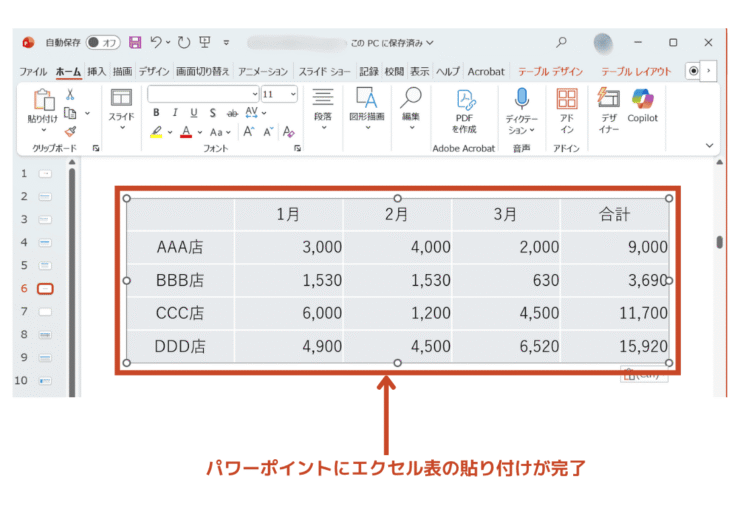Open the font dialog launcher
This screenshot has height=505, width=740.
pos(297,148)
